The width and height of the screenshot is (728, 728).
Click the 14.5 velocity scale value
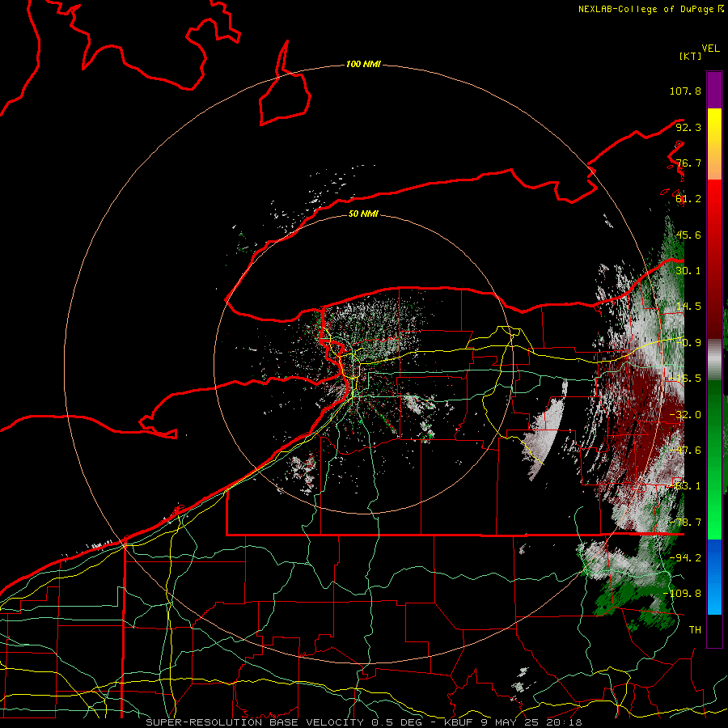tap(688, 307)
